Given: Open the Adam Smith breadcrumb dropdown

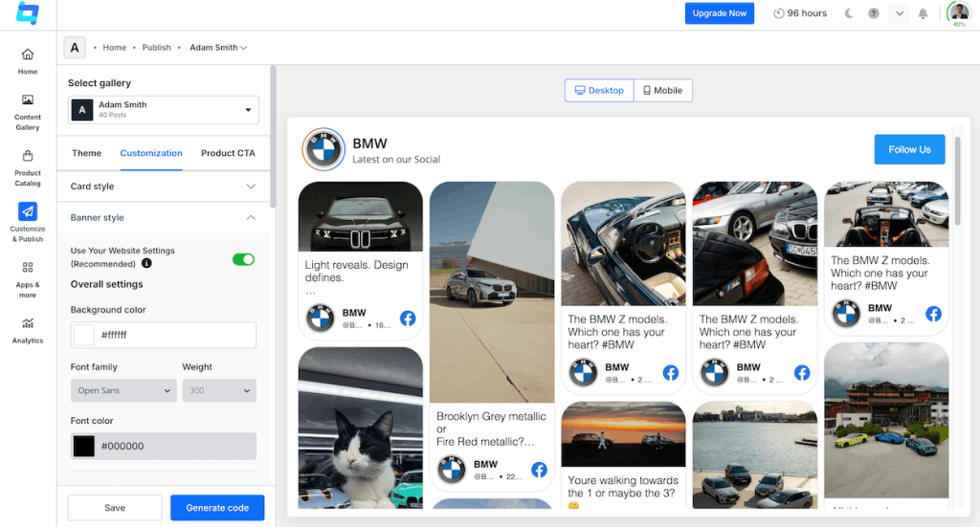Looking at the screenshot, I should pos(218,48).
